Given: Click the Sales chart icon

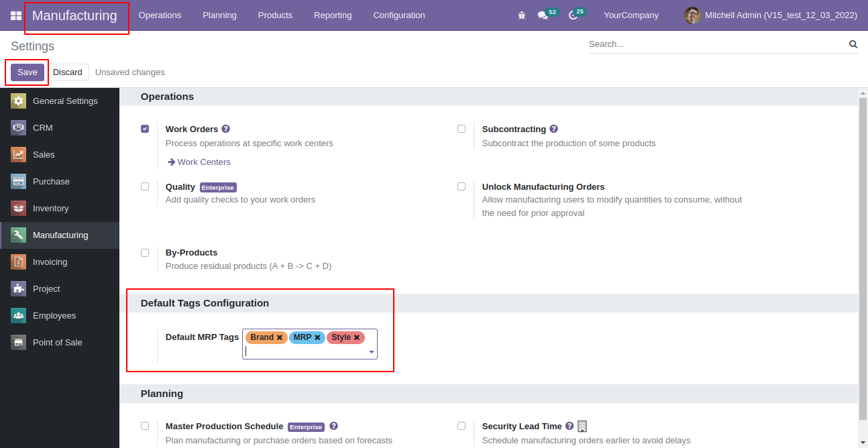Looking at the screenshot, I should click(18, 155).
